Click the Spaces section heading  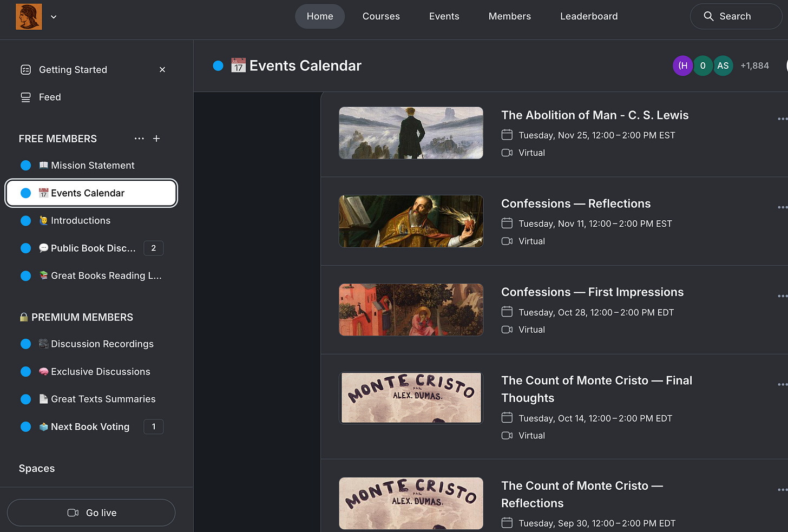[x=37, y=469]
